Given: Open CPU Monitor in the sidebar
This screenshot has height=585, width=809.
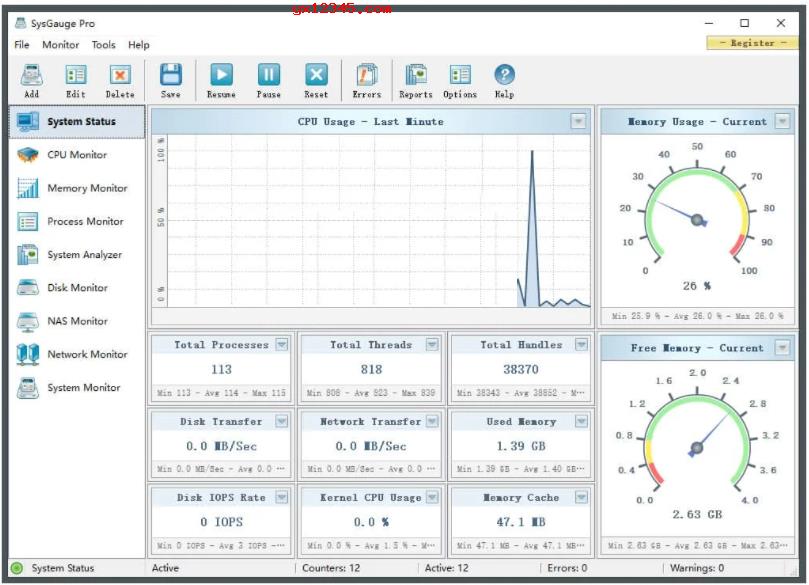Looking at the screenshot, I should tap(77, 155).
